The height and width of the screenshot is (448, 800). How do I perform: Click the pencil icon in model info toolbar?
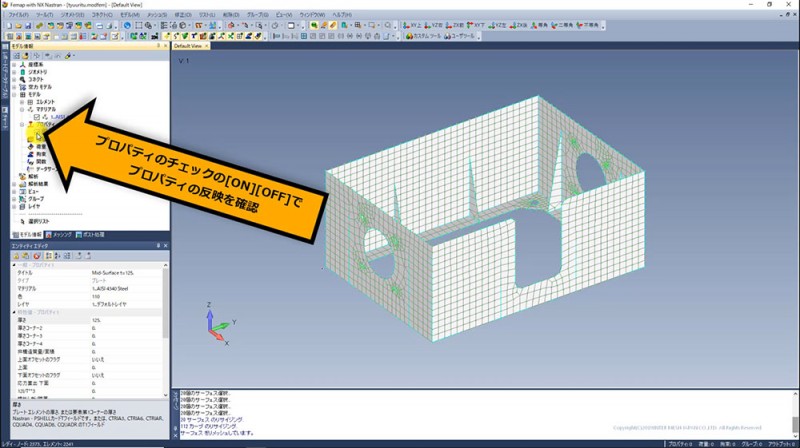click(68, 56)
